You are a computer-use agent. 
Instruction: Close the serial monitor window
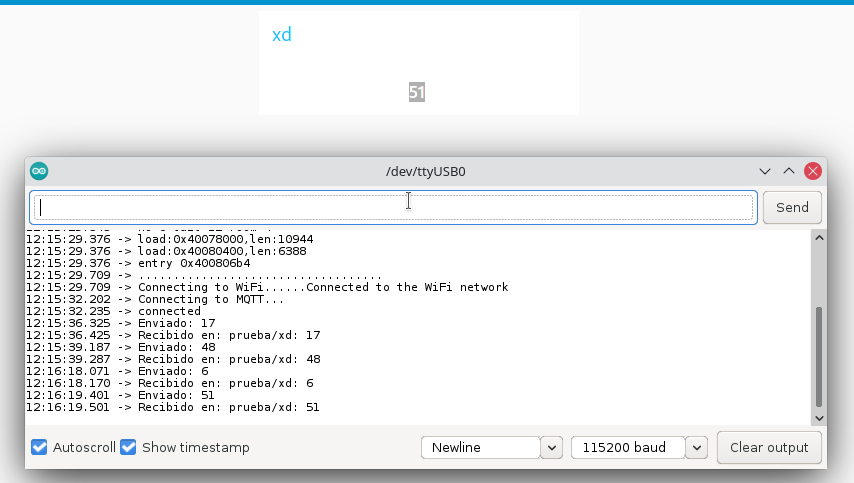pos(813,171)
